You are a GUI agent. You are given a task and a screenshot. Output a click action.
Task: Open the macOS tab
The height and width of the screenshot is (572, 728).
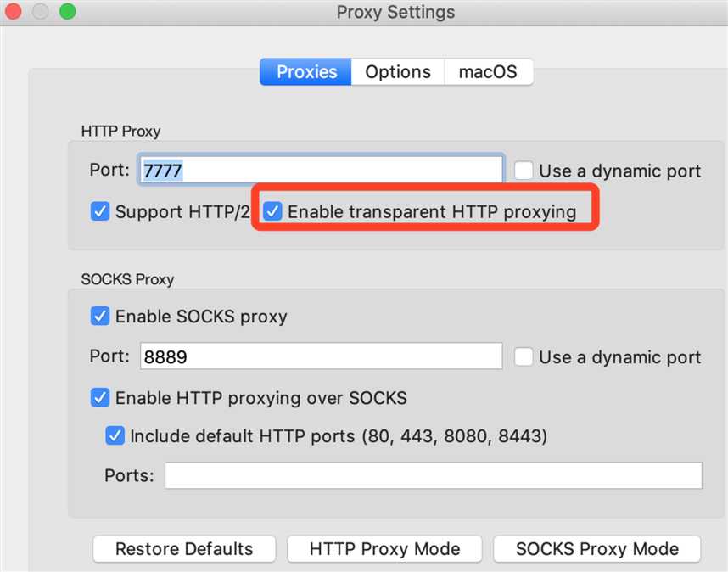(489, 72)
